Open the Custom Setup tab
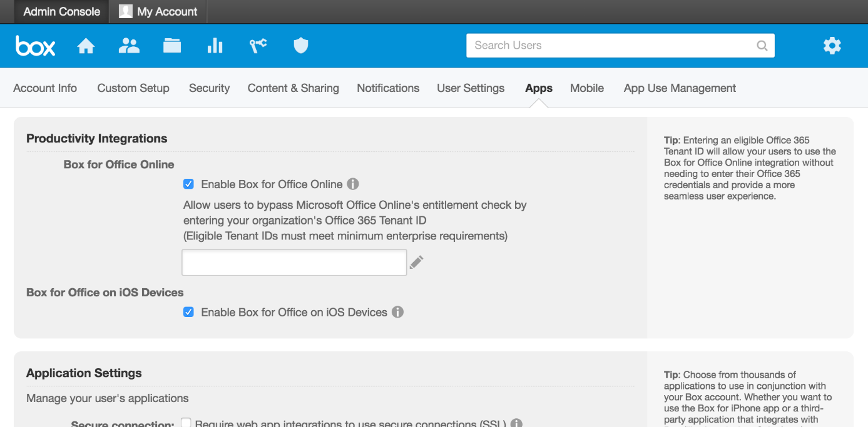 click(133, 88)
